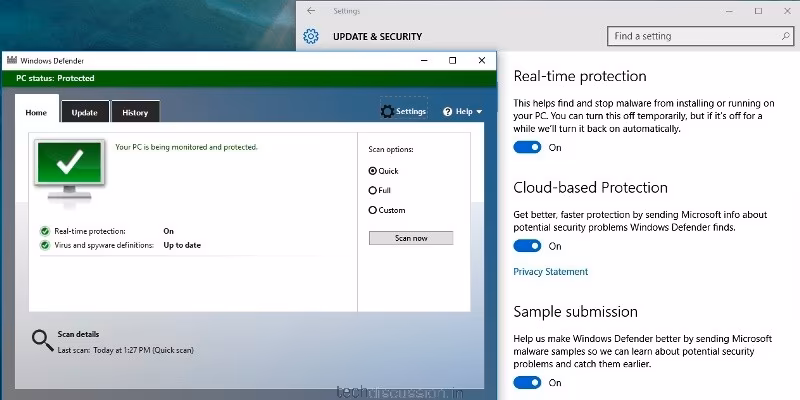Open the History tab
This screenshot has width=800, height=400.
pos(135,112)
